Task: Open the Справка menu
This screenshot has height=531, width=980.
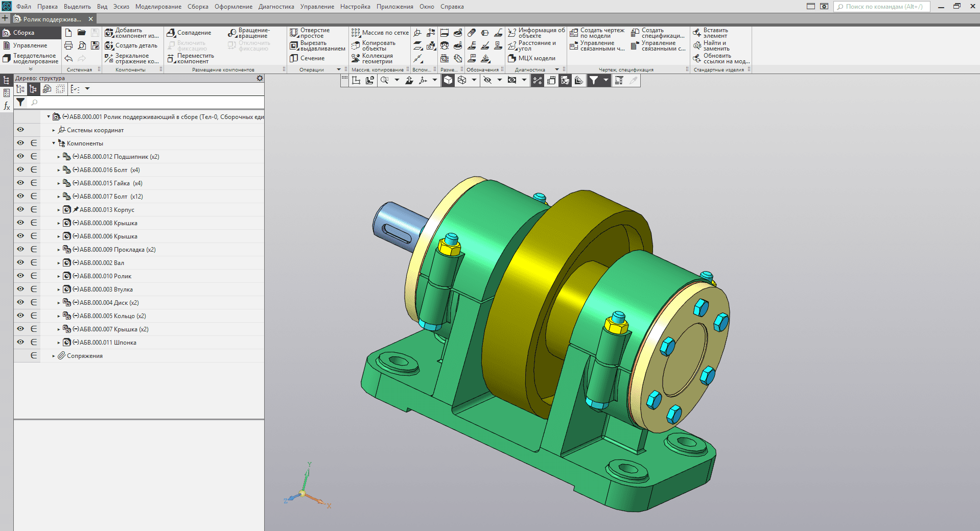Action: point(452,7)
